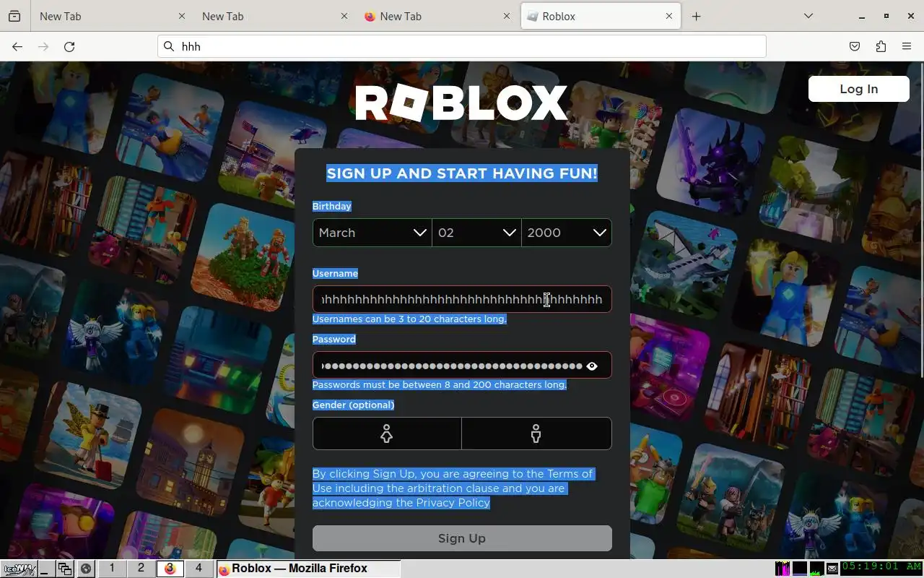This screenshot has height=578, width=924.
Task: Reload the current page
Action: [x=69, y=46]
